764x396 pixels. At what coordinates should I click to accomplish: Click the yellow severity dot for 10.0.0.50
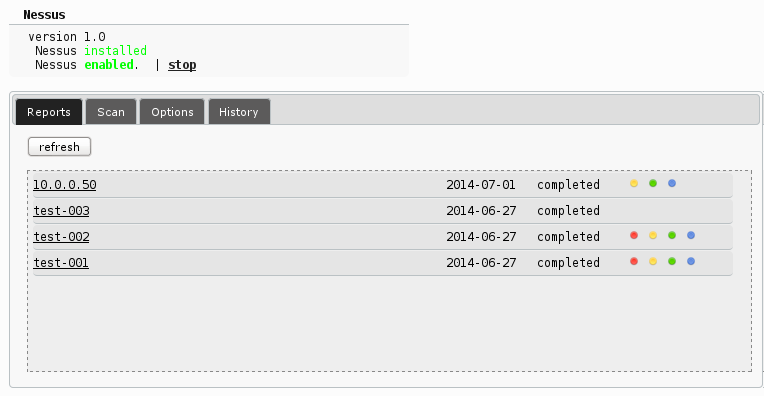[634, 184]
